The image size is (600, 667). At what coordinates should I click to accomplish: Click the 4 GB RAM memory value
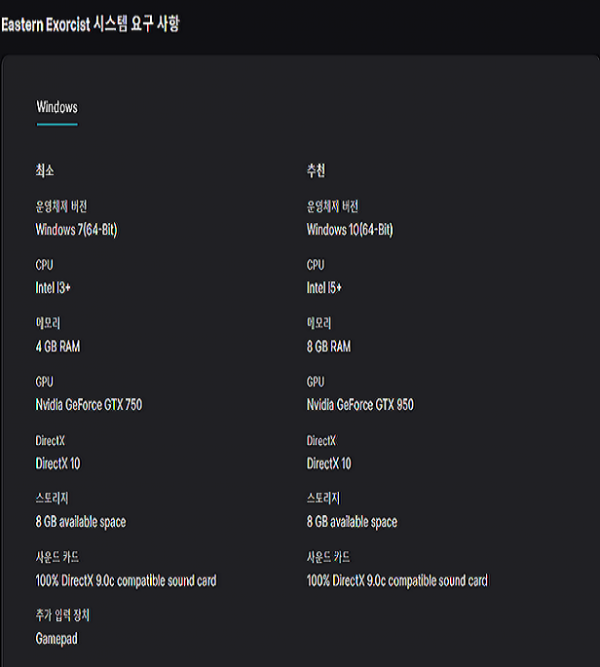58,346
